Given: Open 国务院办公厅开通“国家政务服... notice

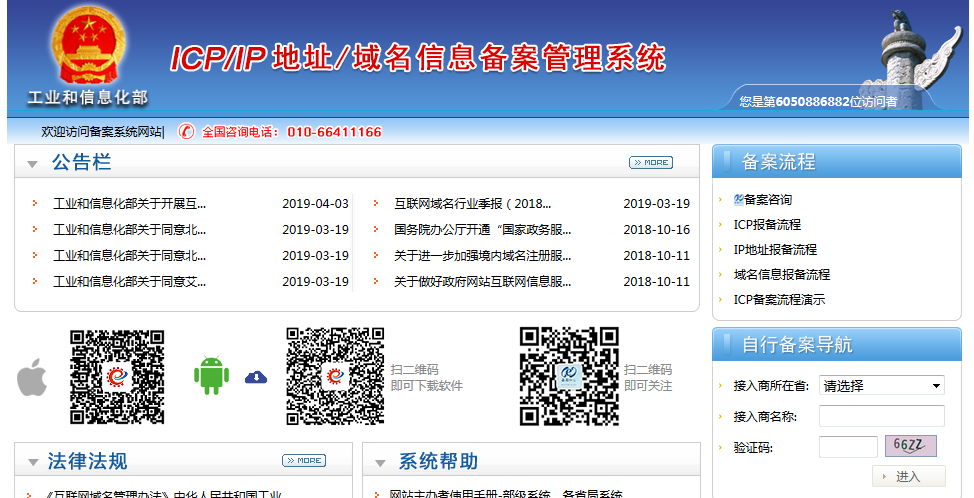Looking at the screenshot, I should [x=482, y=230].
